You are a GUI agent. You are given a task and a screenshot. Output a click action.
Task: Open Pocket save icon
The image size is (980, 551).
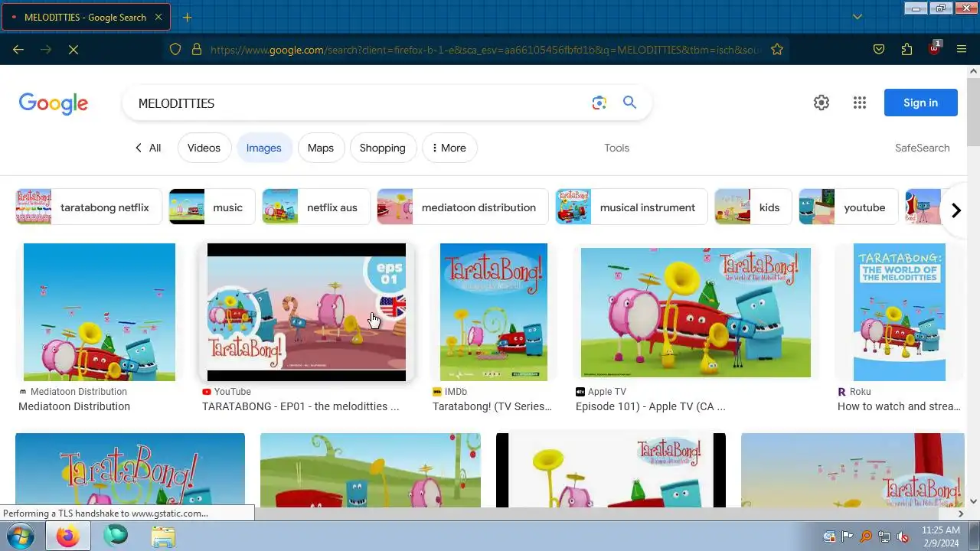click(879, 49)
